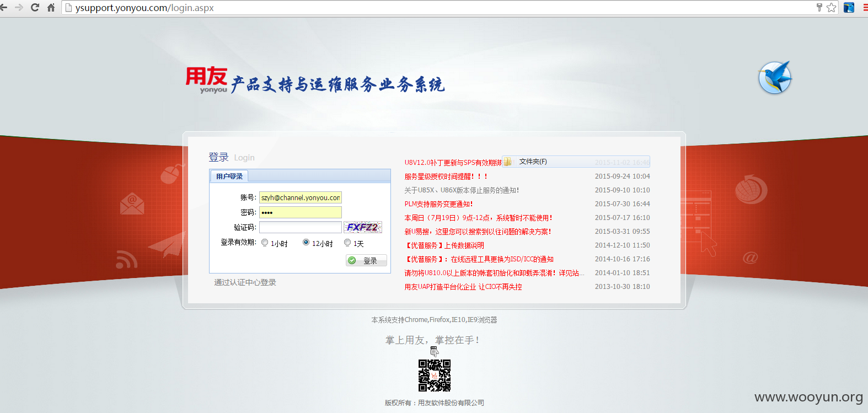Open 用友UAP打造平台化企业 announcement
Viewport: 868px width, 413px height.
pos(463,287)
